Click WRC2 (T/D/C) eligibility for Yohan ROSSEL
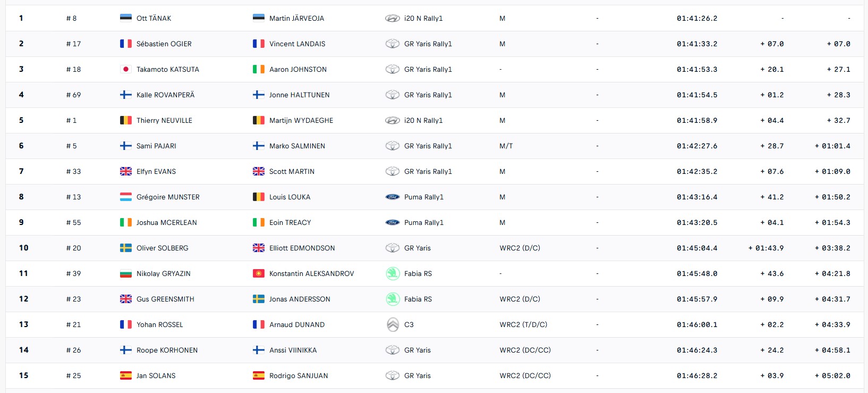 [523, 324]
